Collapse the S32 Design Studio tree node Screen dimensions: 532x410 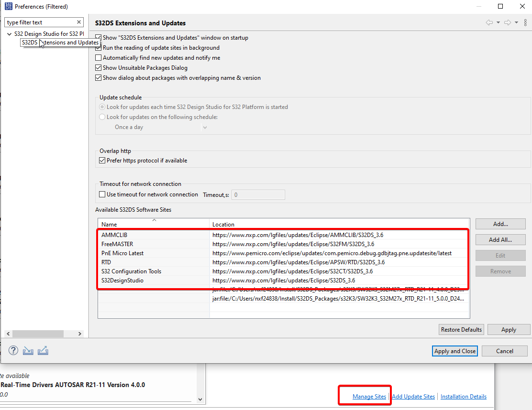(x=10, y=34)
